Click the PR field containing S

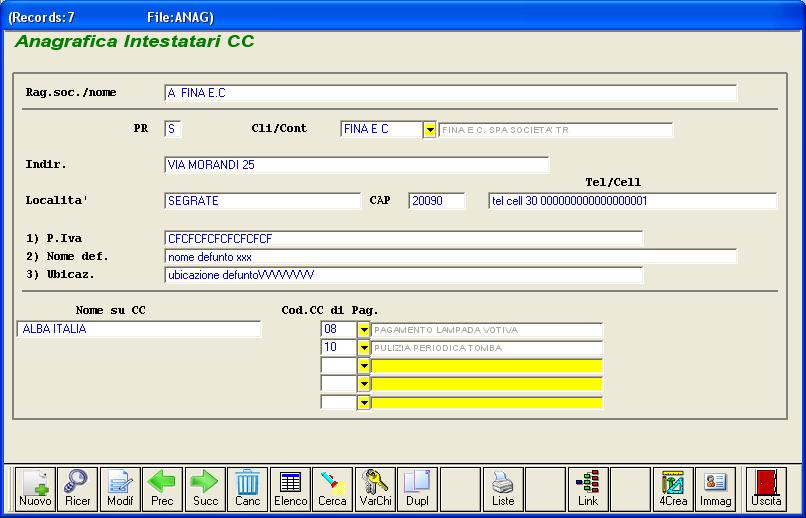coord(173,129)
